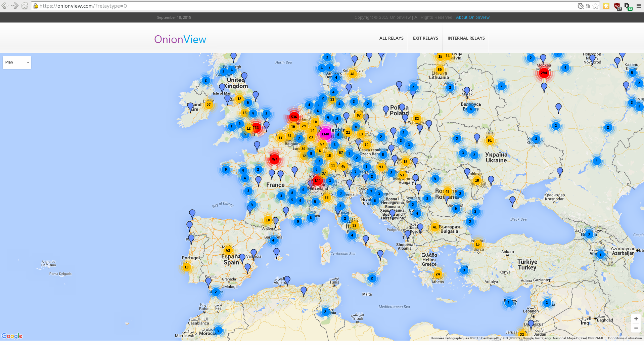This screenshot has width=644, height=345.
Task: Click the magenta 1148 relay cluster in Germany
Action: click(x=325, y=134)
